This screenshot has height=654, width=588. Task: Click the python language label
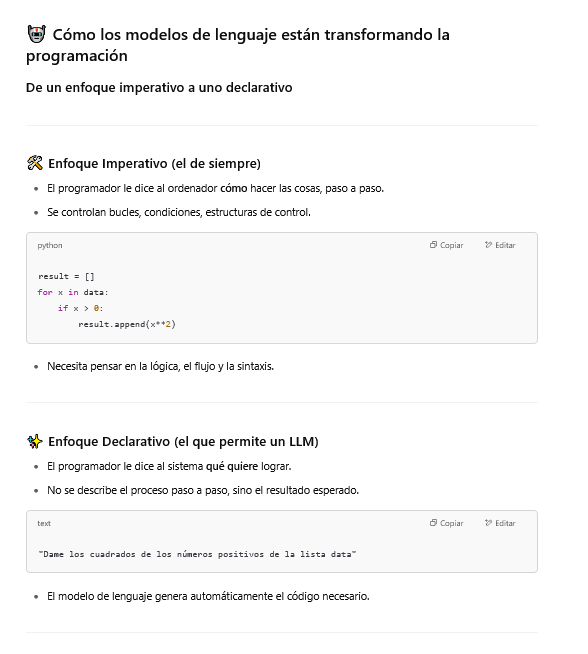tap(50, 246)
